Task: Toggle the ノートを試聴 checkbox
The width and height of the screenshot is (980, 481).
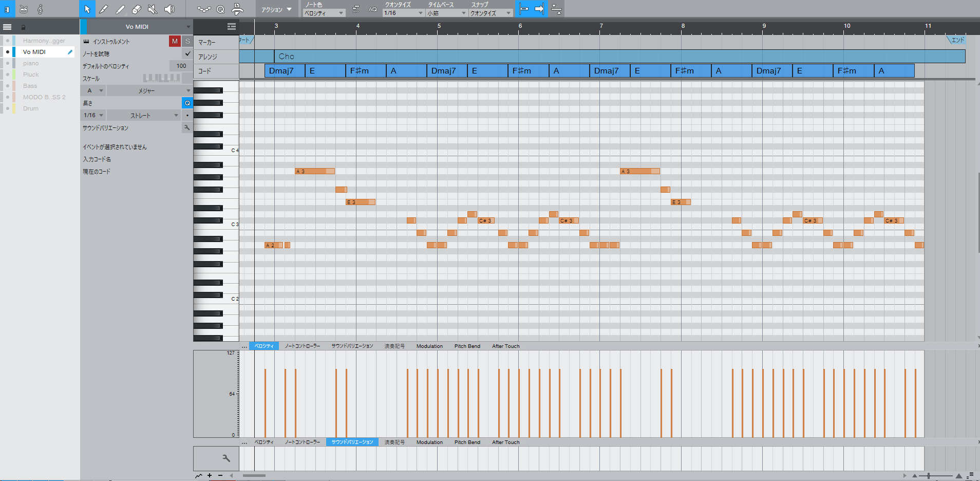Action: click(187, 53)
